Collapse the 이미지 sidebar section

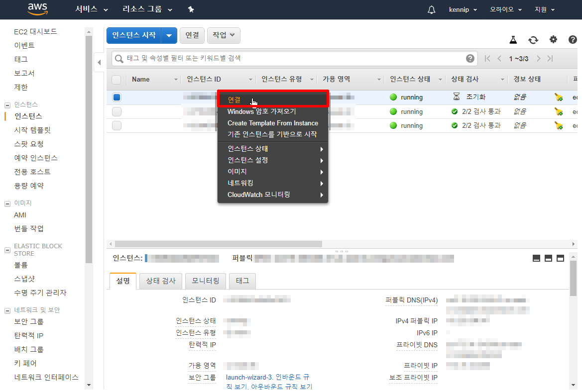pos(7,203)
